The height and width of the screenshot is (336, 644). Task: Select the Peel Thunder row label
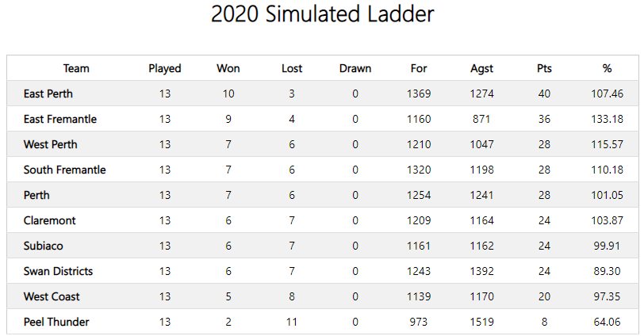click(x=56, y=322)
